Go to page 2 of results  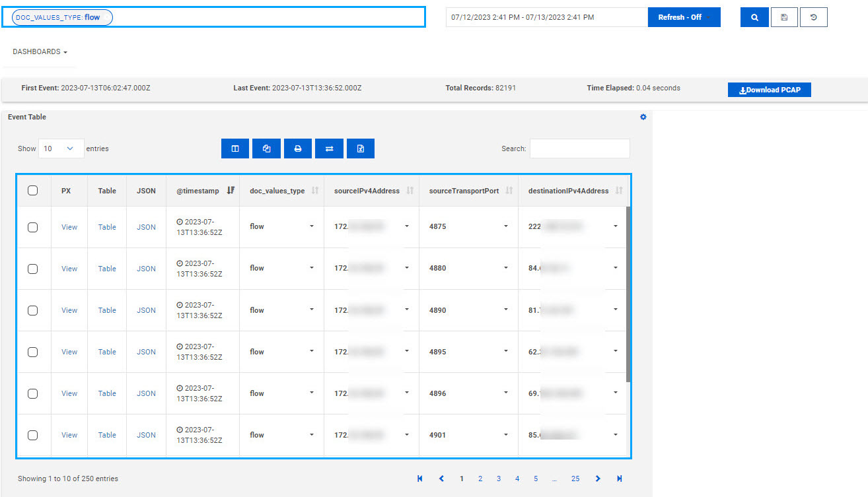[x=480, y=479]
